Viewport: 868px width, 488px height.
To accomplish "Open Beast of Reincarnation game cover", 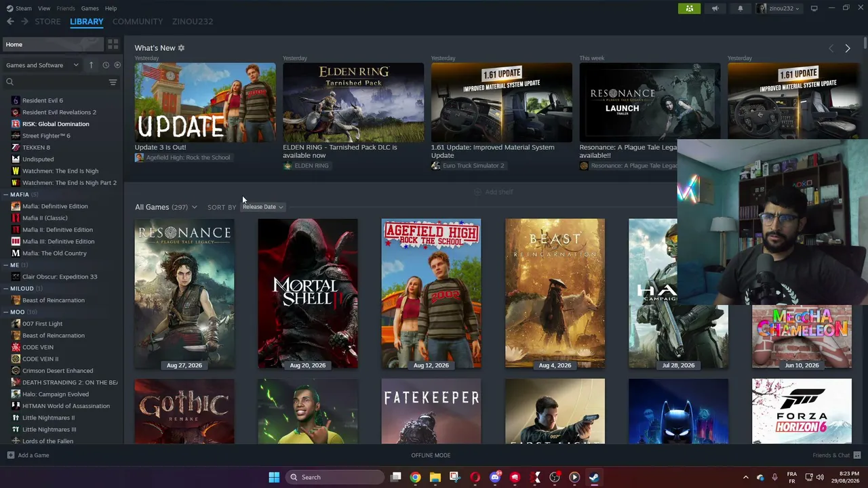I will pyautogui.click(x=555, y=294).
